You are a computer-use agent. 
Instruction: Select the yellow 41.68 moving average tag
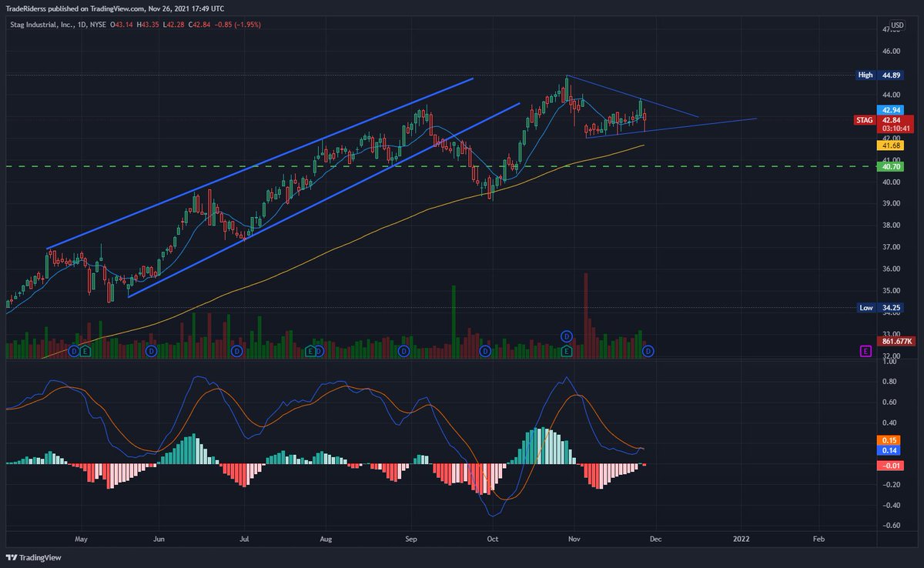[x=892, y=145]
